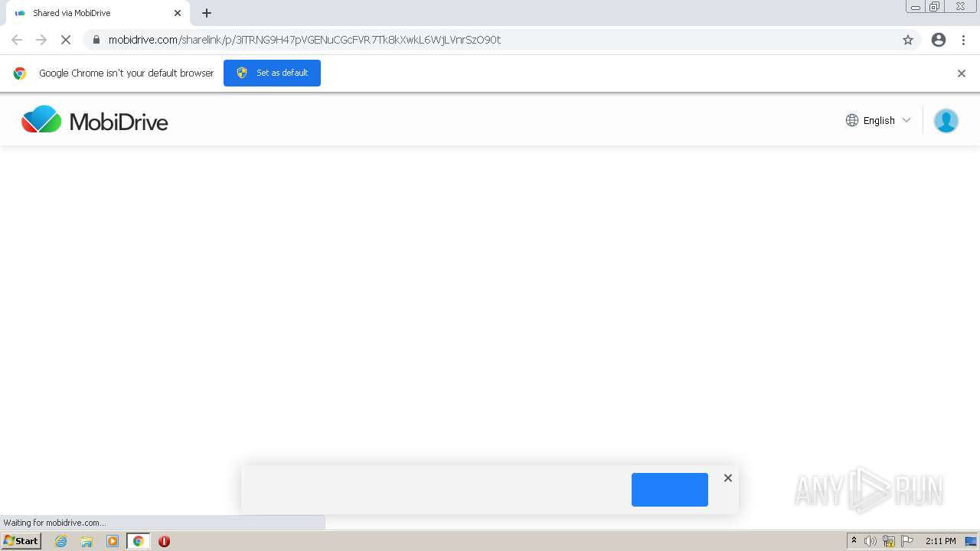Screen dimensions: 980x551
Task: Click the blue button in bottom banner
Action: pos(670,490)
